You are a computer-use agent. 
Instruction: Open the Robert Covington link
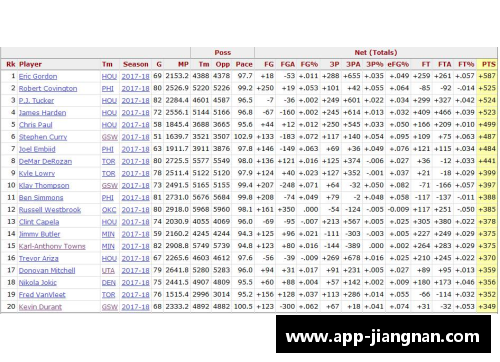(x=48, y=88)
